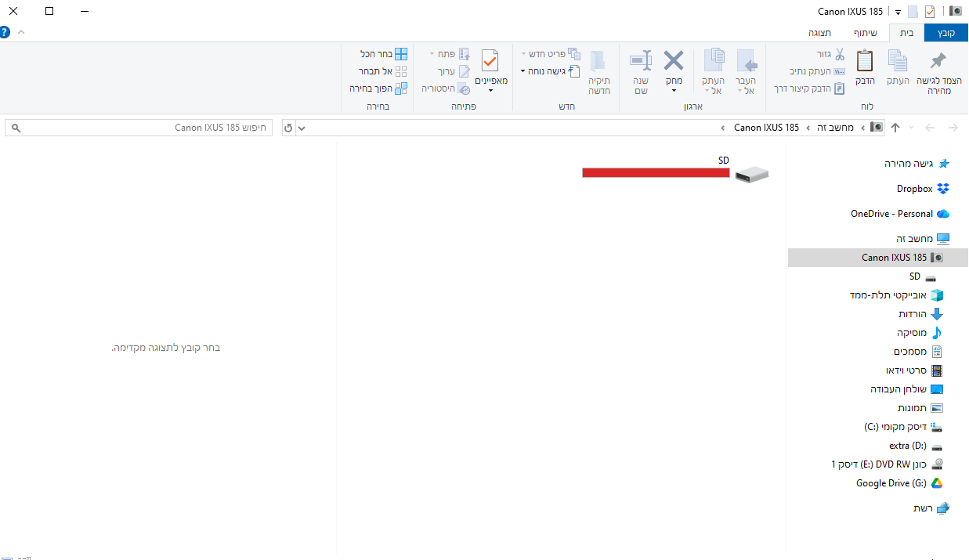Click Paste shortcut (הדבק קיצור דרך)
The image size is (969, 560).
(809, 89)
